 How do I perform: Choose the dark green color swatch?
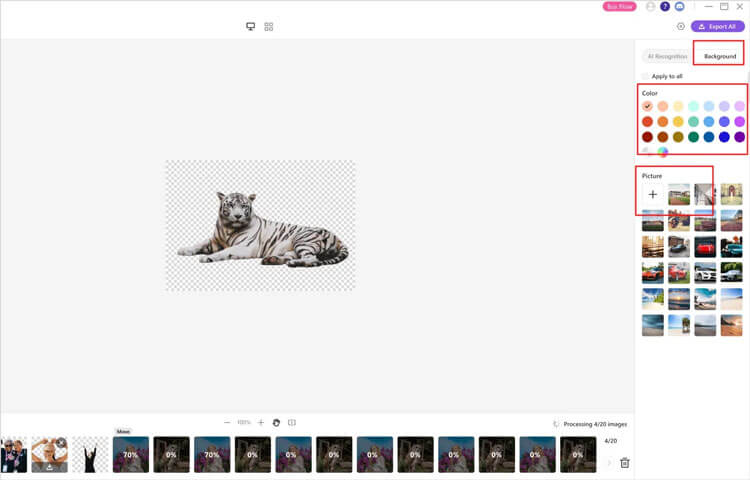694,137
